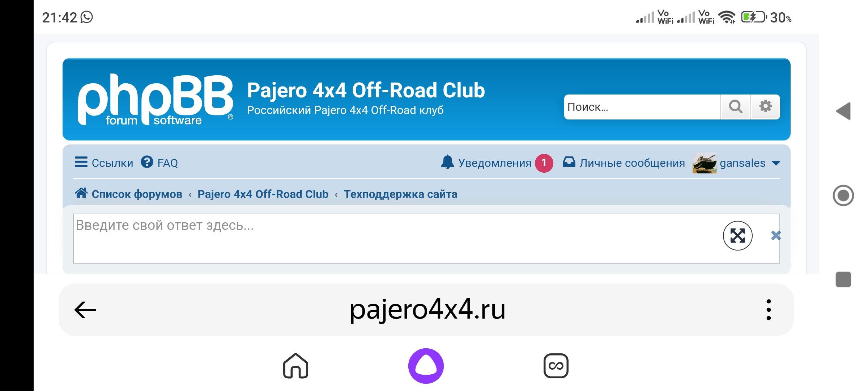Image resolution: width=868 pixels, height=391 pixels.
Task: Click the home icon in breadcrumbs
Action: pyautogui.click(x=81, y=193)
